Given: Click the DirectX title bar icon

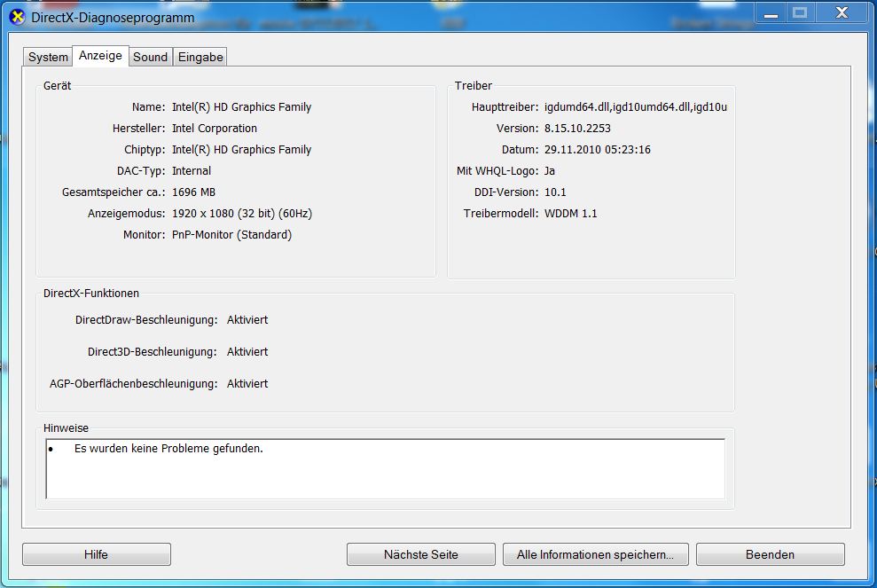Looking at the screenshot, I should tap(18, 18).
